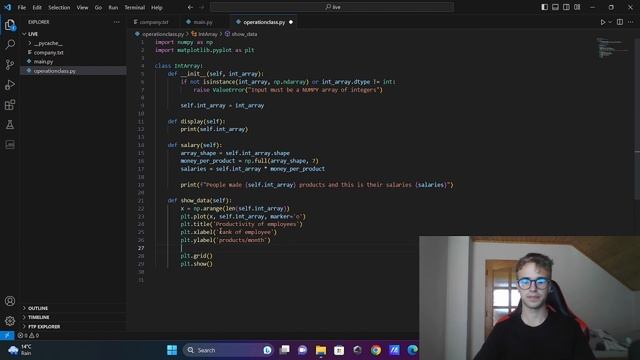The image size is (640, 360).
Task: Open weather widget showing 14°C Rain
Action: pyautogui.click(x=20, y=350)
